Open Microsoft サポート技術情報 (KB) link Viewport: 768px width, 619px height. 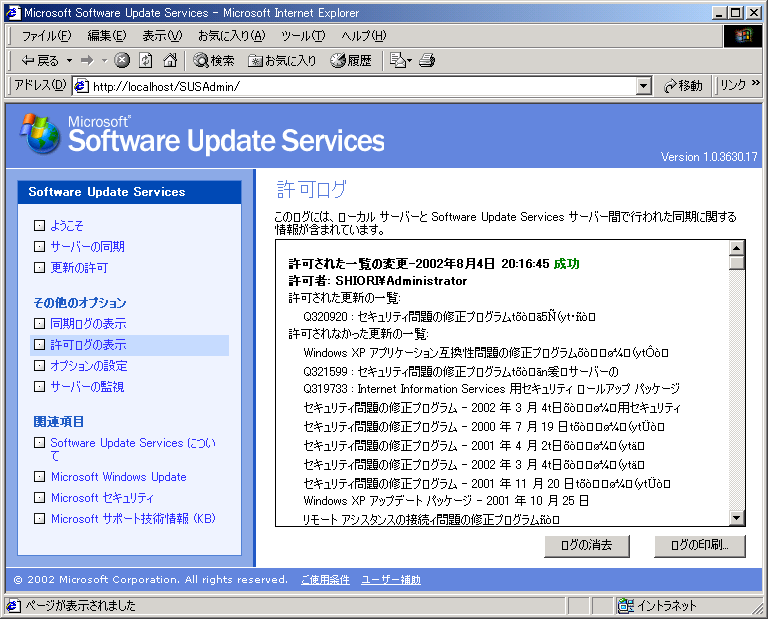click(x=133, y=519)
